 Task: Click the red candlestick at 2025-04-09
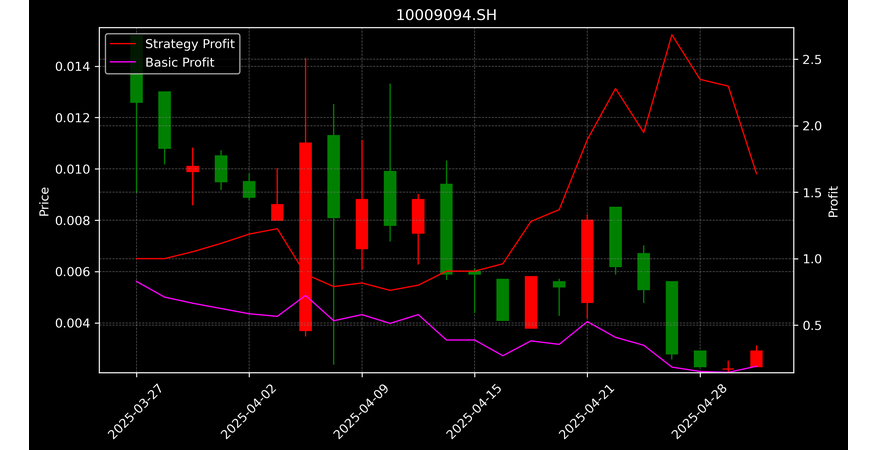(x=362, y=224)
